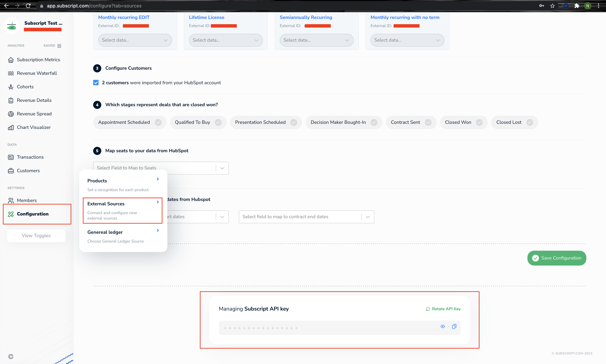Open the browser extensions puzzle icon

[577, 6]
